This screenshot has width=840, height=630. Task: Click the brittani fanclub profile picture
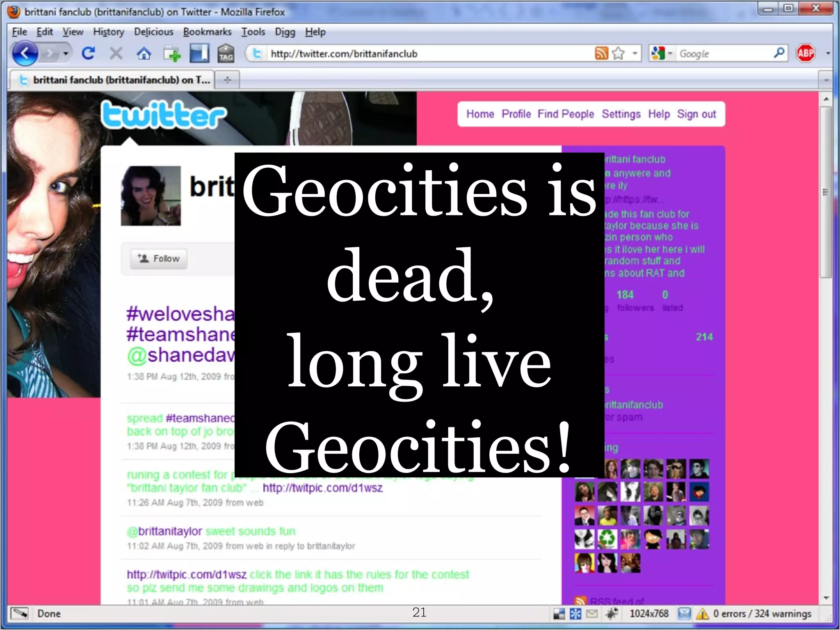(x=151, y=196)
